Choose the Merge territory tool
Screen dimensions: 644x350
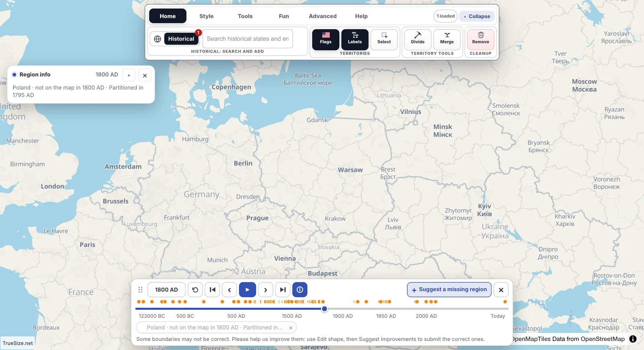click(x=447, y=39)
